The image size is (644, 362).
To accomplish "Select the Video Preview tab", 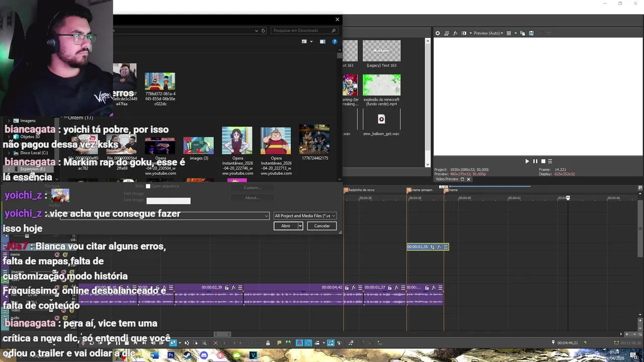I will point(447,179).
